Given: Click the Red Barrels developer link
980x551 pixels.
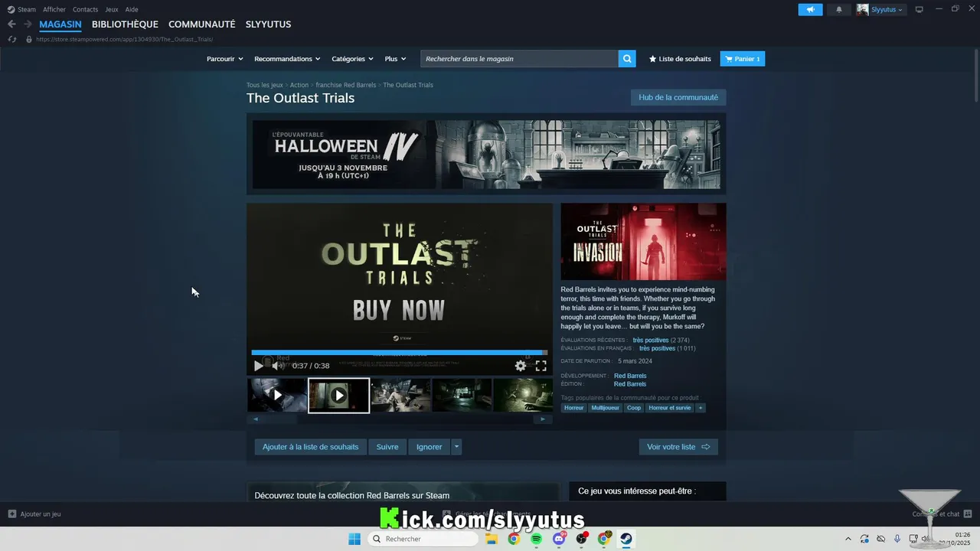Looking at the screenshot, I should (630, 376).
